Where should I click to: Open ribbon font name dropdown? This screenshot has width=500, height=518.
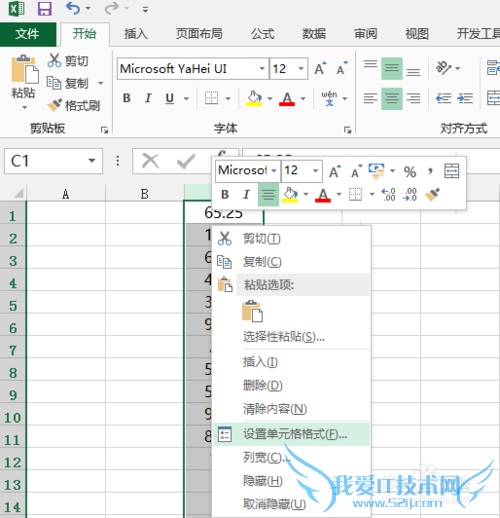click(x=262, y=69)
